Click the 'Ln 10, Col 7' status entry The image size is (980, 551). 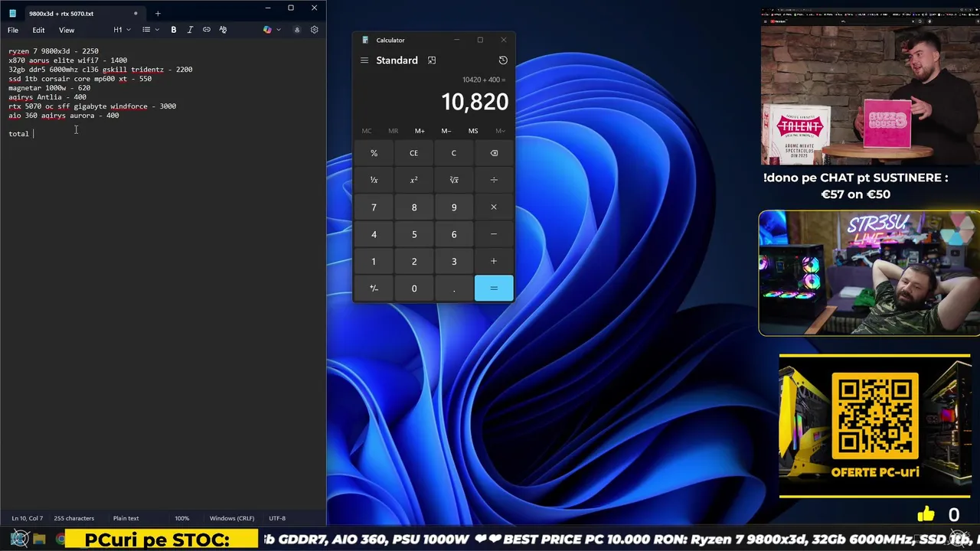(28, 518)
